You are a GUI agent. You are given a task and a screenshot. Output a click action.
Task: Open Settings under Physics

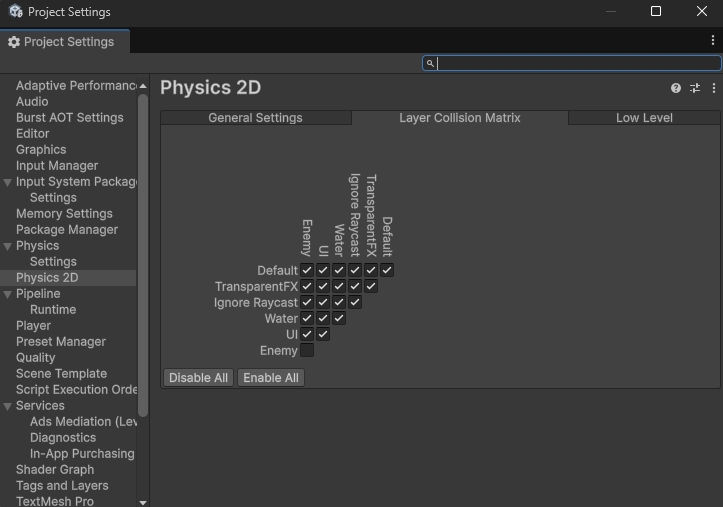[53, 262]
